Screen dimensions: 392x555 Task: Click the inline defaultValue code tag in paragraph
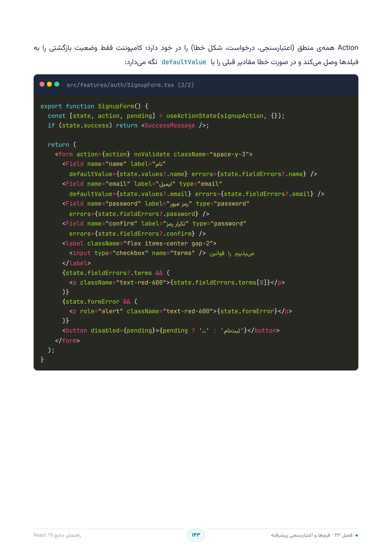(x=184, y=62)
